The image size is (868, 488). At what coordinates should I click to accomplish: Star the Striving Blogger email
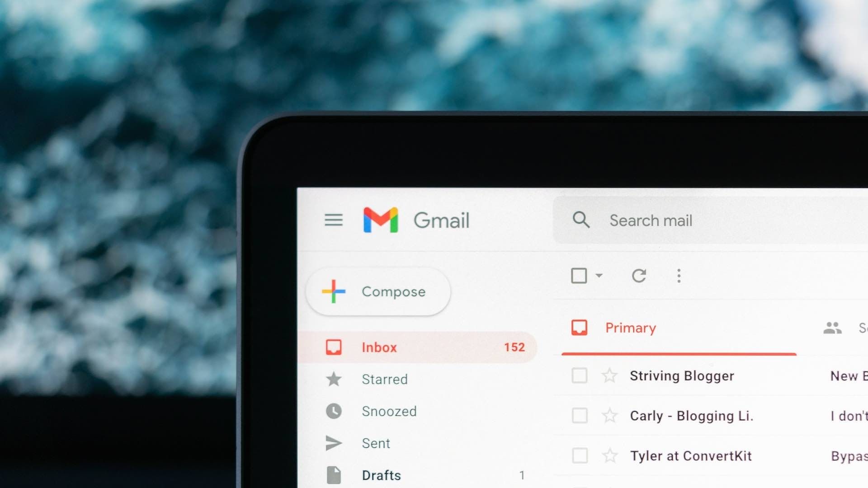(x=608, y=375)
